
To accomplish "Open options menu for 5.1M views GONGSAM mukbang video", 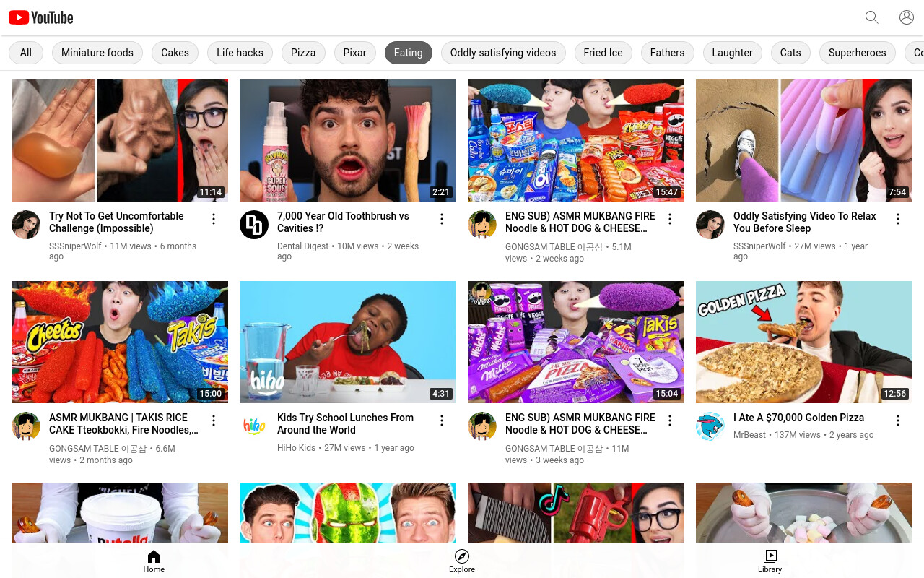I will pyautogui.click(x=670, y=219).
